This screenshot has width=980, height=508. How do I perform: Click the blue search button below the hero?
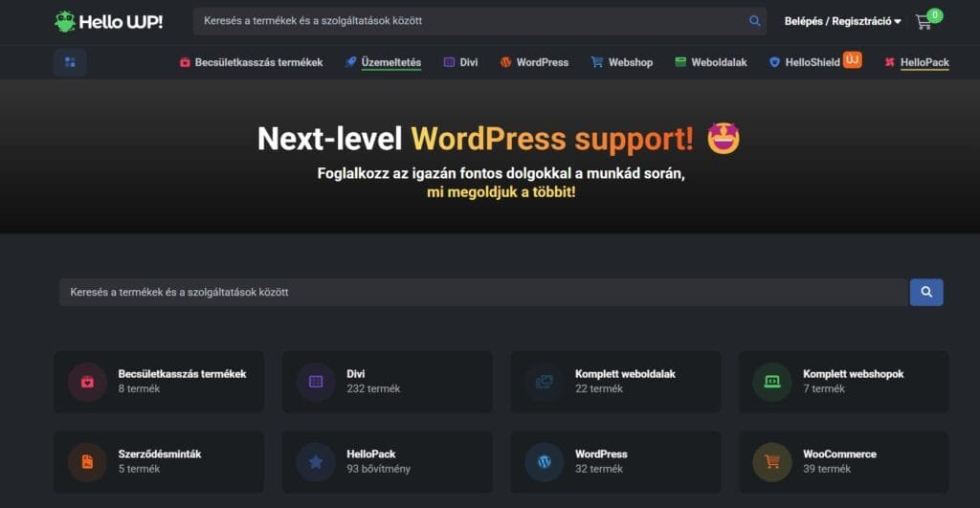tap(926, 292)
